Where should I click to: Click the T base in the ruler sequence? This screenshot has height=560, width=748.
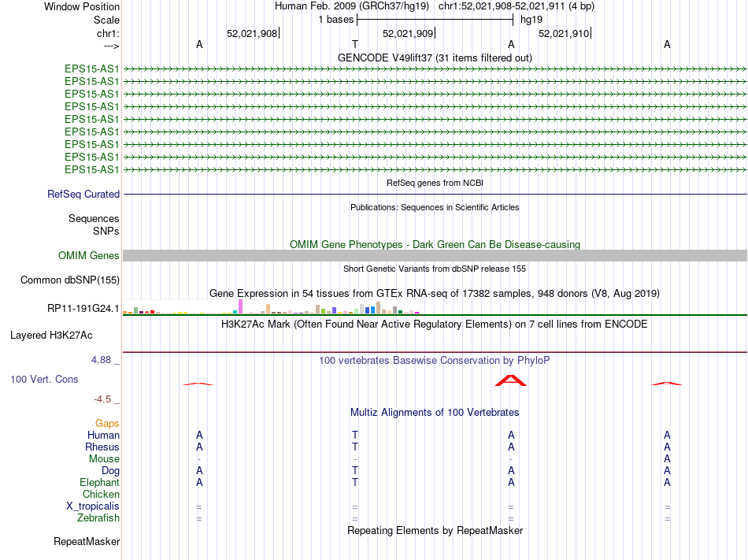[x=355, y=44]
